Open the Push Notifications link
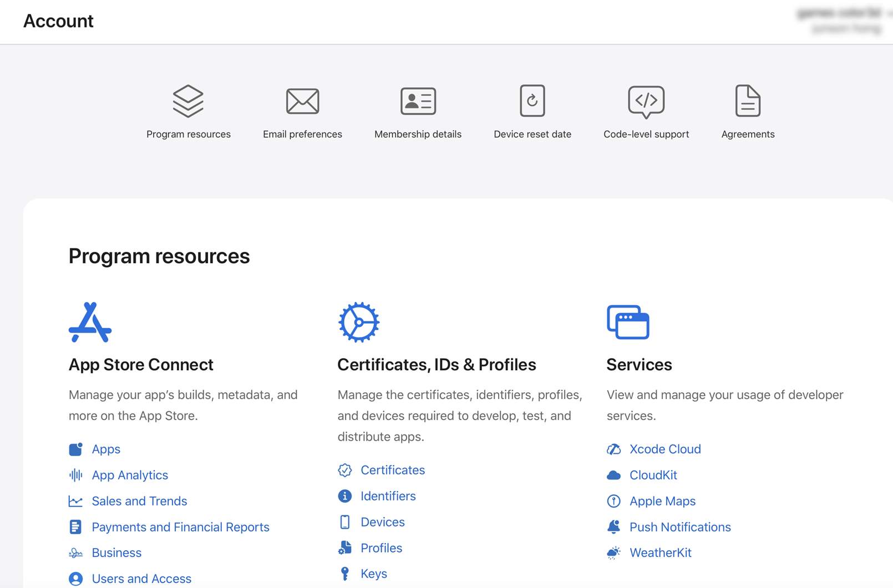This screenshot has width=893, height=588. pyautogui.click(x=680, y=527)
